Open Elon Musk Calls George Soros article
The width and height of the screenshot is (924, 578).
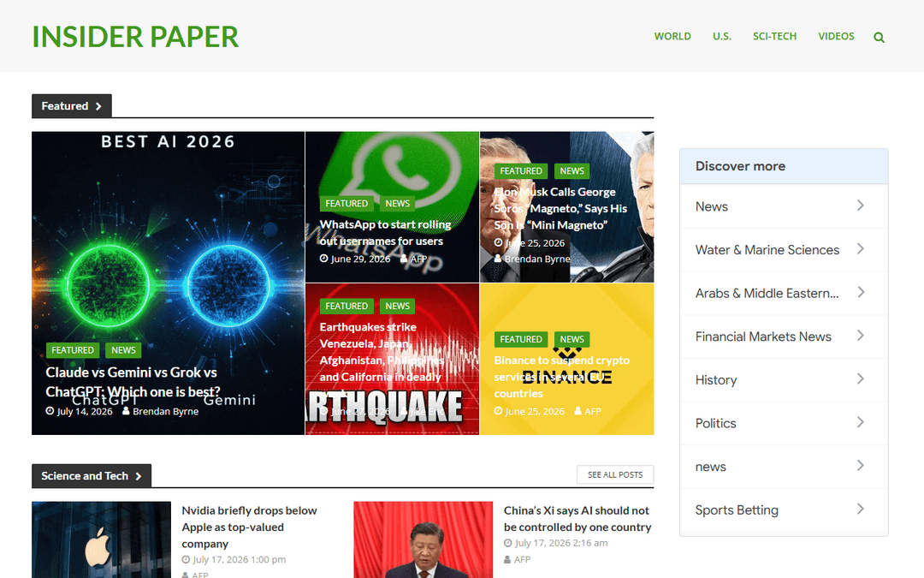click(x=560, y=208)
